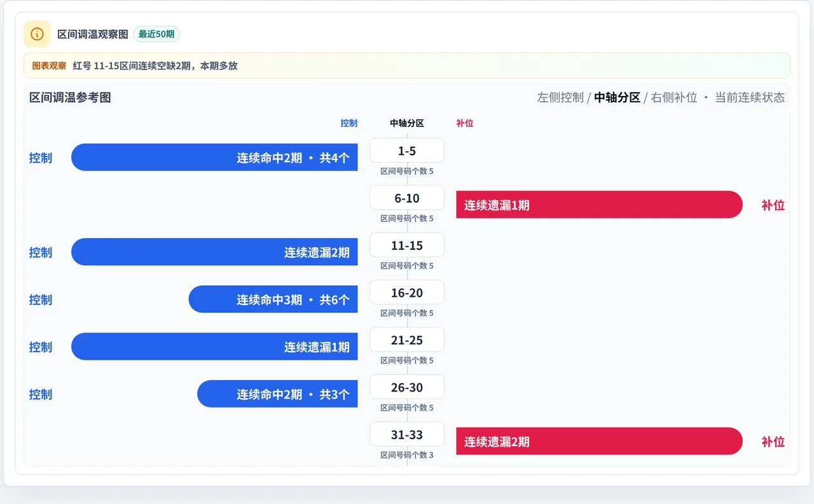Click 控制 label on the 21-25 row
This screenshot has height=504, width=814.
tap(41, 347)
